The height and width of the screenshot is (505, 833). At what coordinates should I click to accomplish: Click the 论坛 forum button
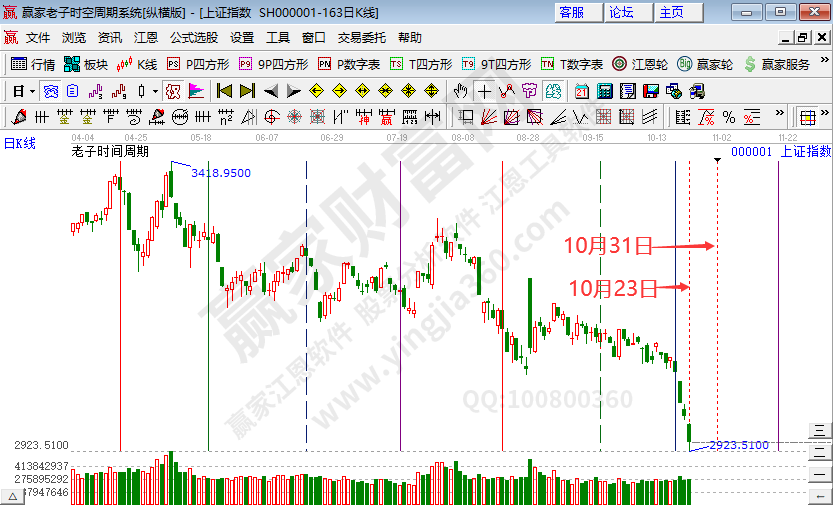pyautogui.click(x=622, y=12)
